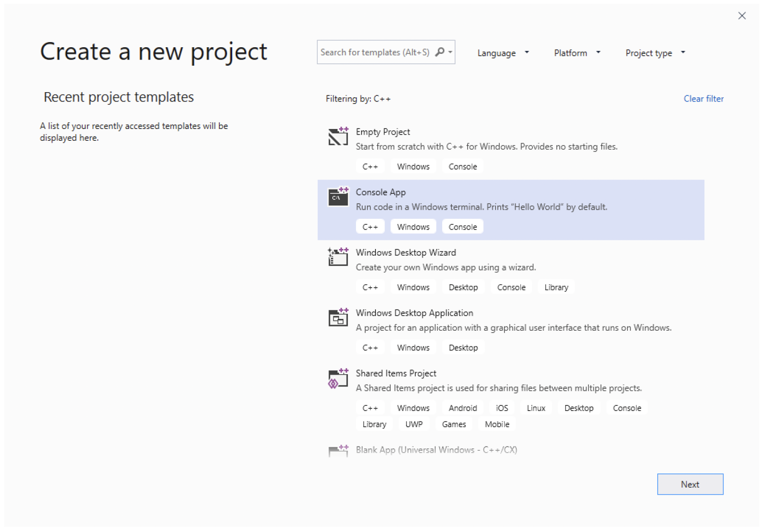
Task: Choose the Shared Items Project entry
Action: (511, 399)
